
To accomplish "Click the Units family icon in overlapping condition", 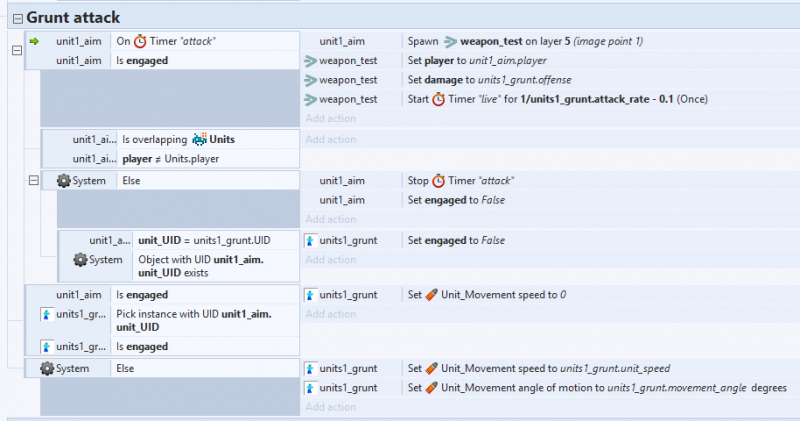I will click(x=199, y=139).
